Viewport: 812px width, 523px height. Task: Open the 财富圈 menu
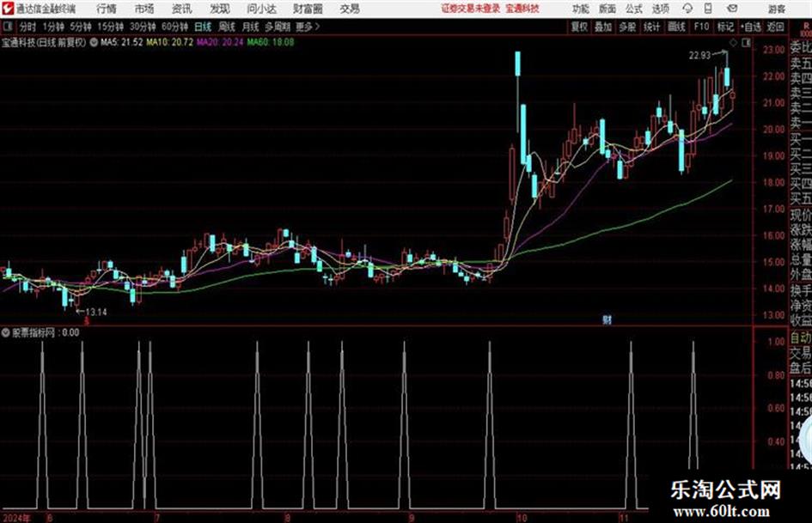click(x=308, y=9)
